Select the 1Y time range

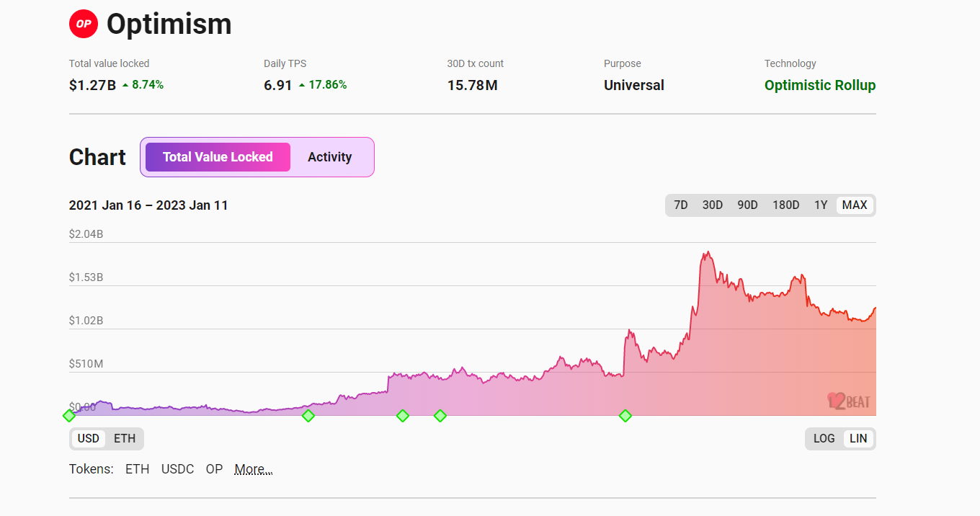pyautogui.click(x=821, y=205)
